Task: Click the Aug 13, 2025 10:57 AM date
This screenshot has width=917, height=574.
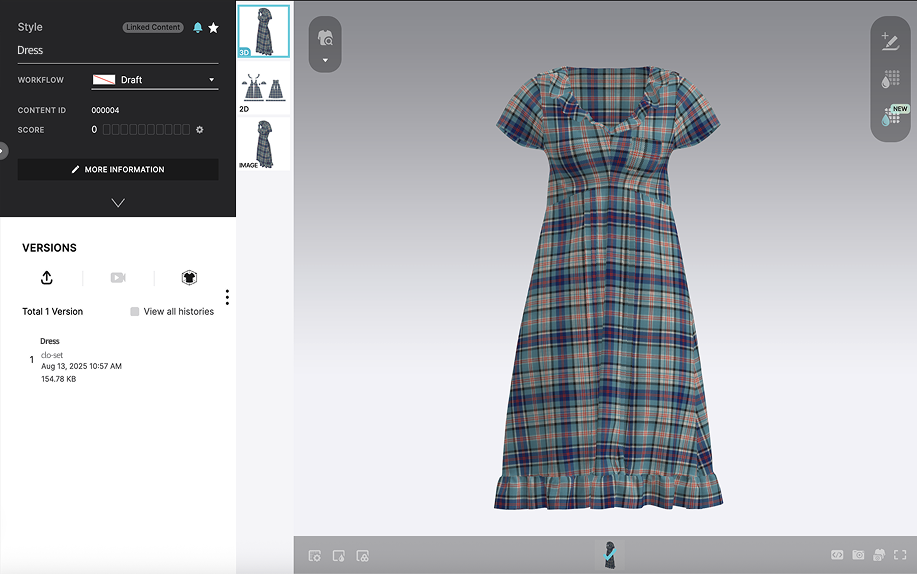Action: tap(81, 366)
